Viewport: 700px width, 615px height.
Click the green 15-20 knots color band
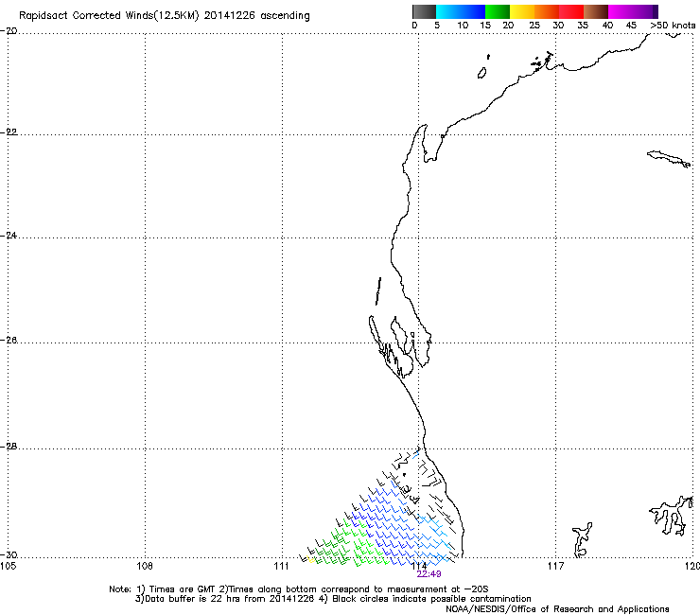point(498,11)
